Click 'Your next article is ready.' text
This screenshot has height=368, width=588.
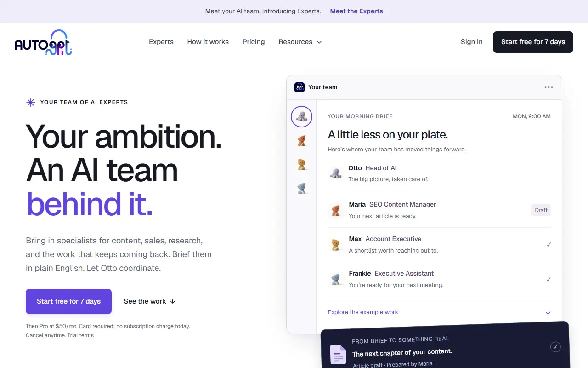click(x=383, y=216)
